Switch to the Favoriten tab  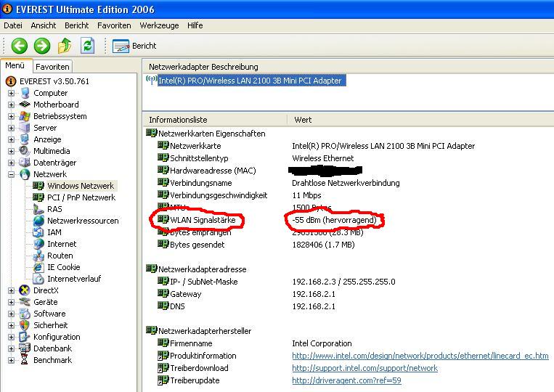pyautogui.click(x=52, y=66)
